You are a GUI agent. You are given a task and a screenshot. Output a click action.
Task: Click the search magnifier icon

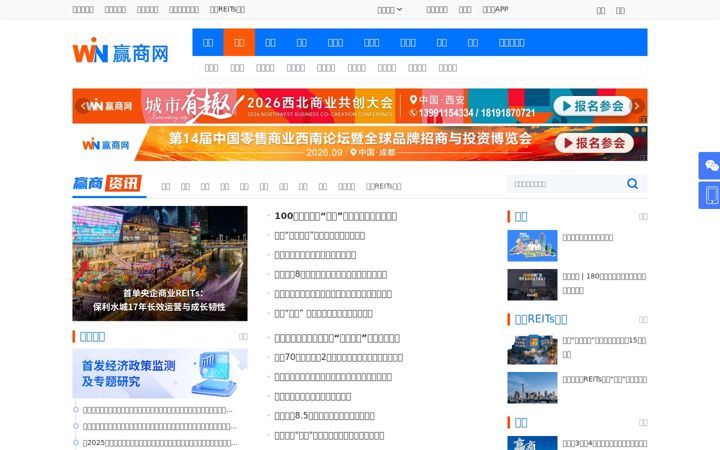tap(632, 184)
